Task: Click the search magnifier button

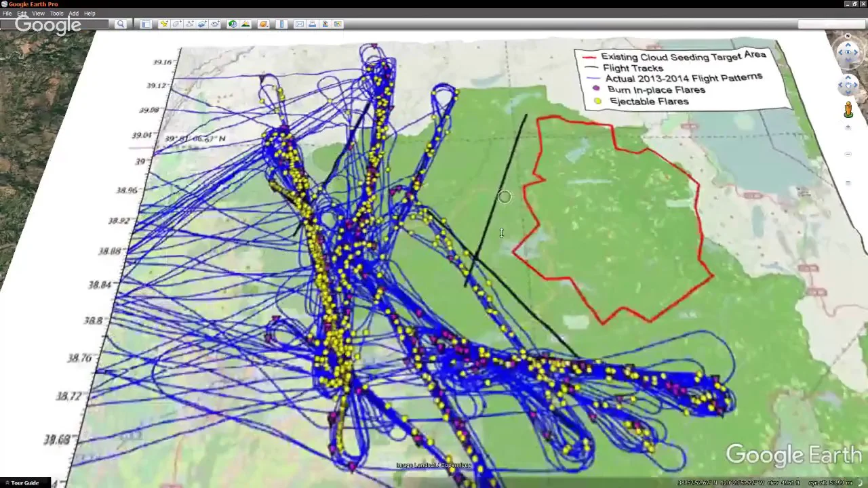Action: pyautogui.click(x=121, y=24)
